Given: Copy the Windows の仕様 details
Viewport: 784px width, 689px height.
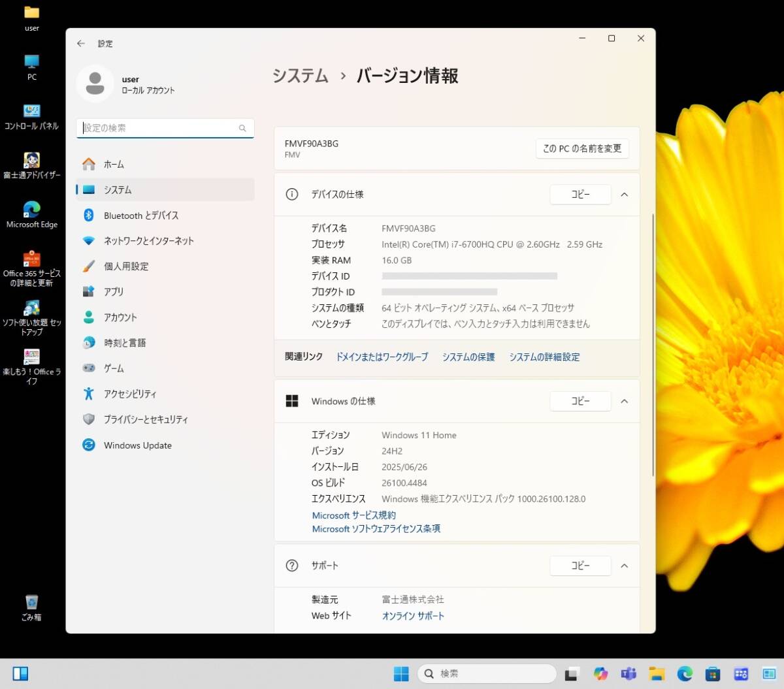Looking at the screenshot, I should coord(580,401).
